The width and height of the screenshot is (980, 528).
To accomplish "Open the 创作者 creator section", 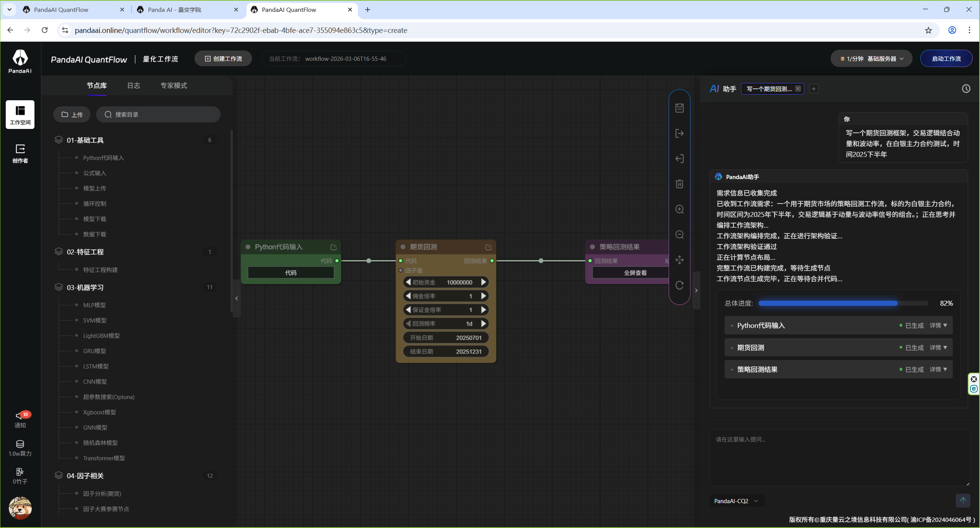I will coord(20,153).
